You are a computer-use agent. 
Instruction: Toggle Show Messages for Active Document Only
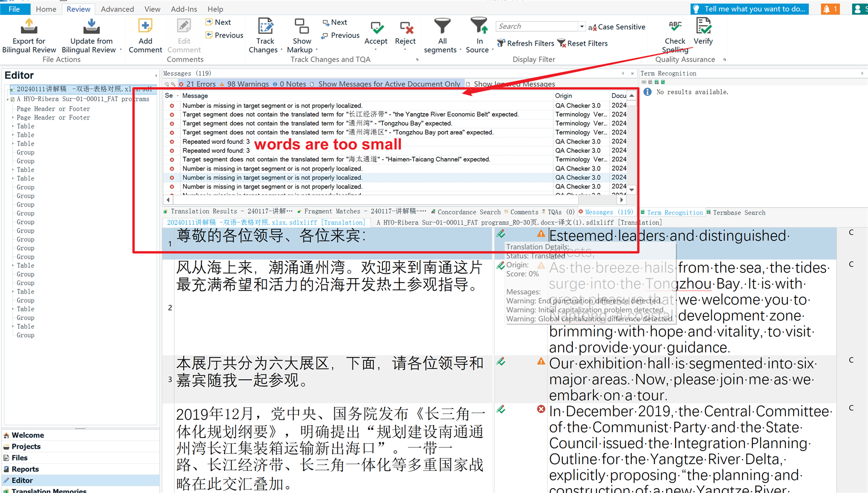point(385,84)
